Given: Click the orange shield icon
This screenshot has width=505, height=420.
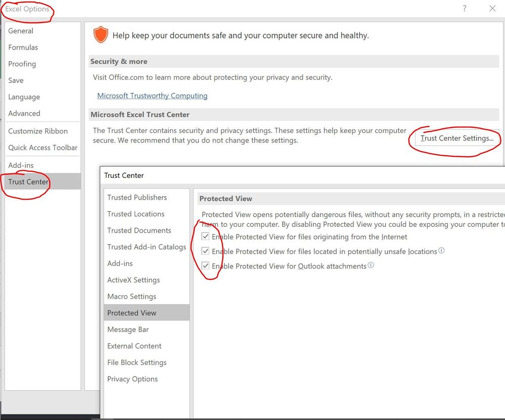Looking at the screenshot, I should pos(101,34).
